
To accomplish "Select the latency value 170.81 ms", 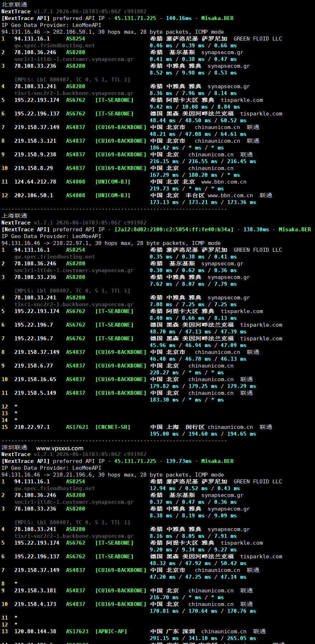I will (164, 611).
